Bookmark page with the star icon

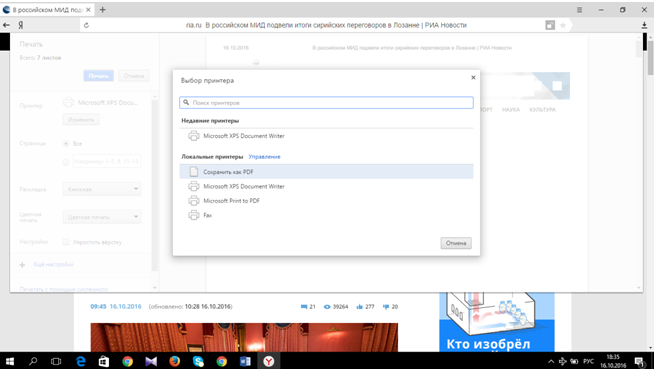click(563, 25)
